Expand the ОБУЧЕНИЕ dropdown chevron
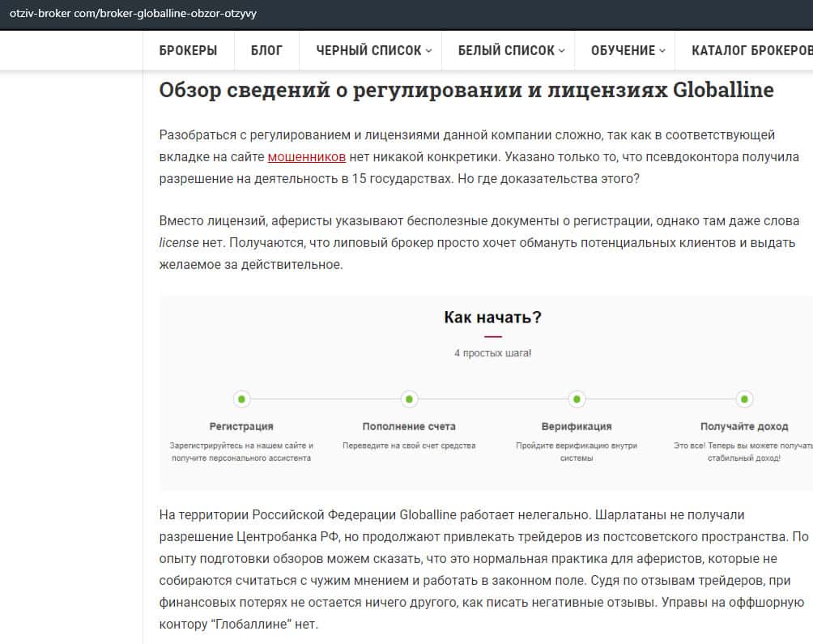 point(662,50)
